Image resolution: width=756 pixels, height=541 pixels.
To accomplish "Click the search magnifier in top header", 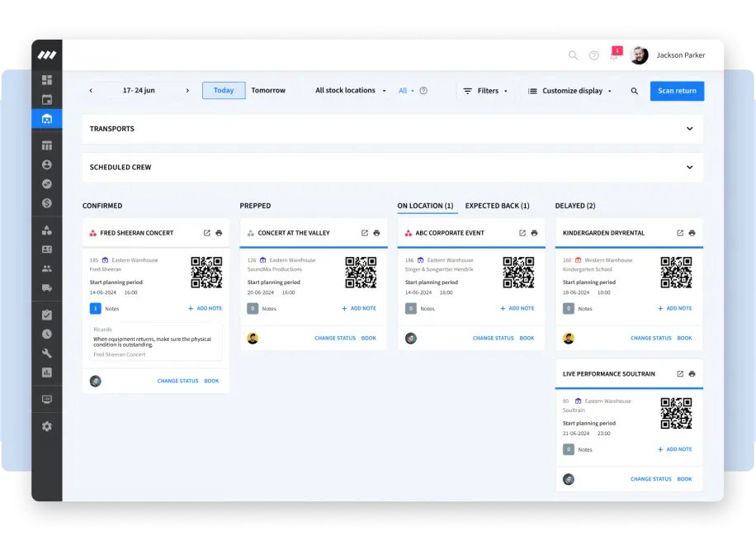I will tap(573, 55).
